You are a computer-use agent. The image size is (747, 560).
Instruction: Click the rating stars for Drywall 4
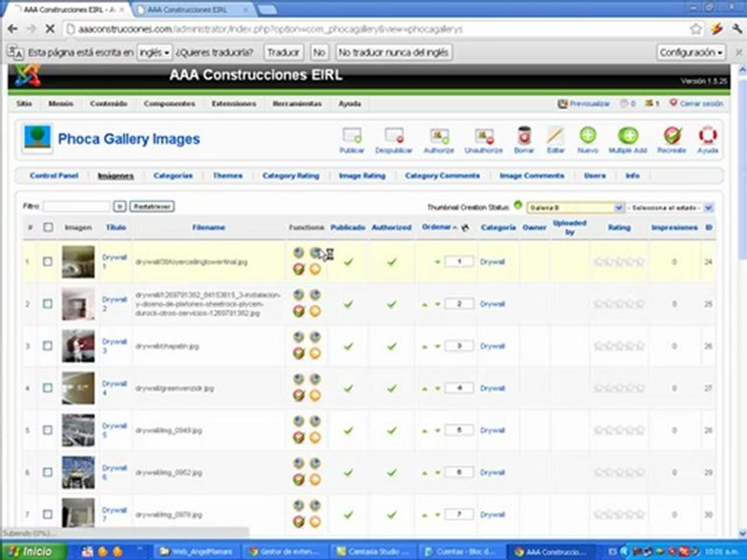619,389
